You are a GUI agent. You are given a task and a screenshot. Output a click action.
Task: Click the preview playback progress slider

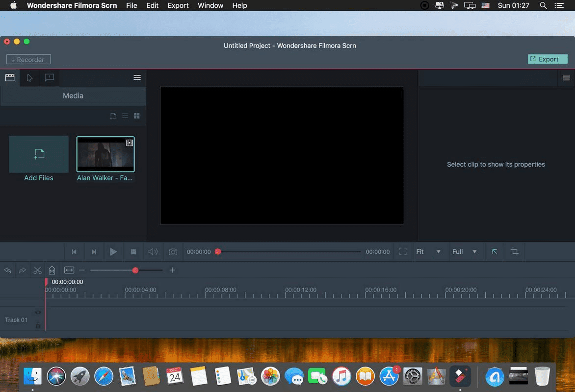pos(289,252)
